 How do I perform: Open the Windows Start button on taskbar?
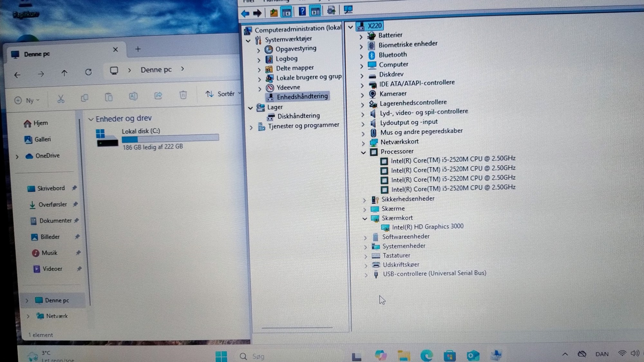tap(221, 356)
